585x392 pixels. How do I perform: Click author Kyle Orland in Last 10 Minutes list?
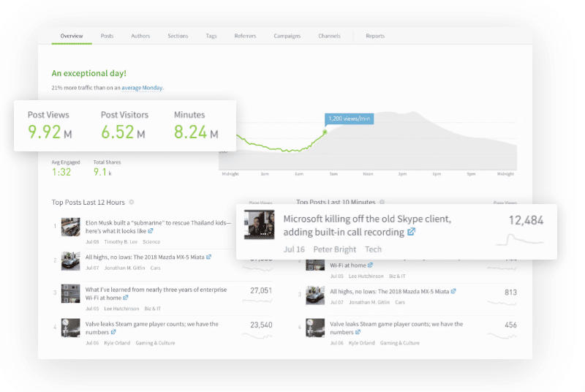[361, 343]
